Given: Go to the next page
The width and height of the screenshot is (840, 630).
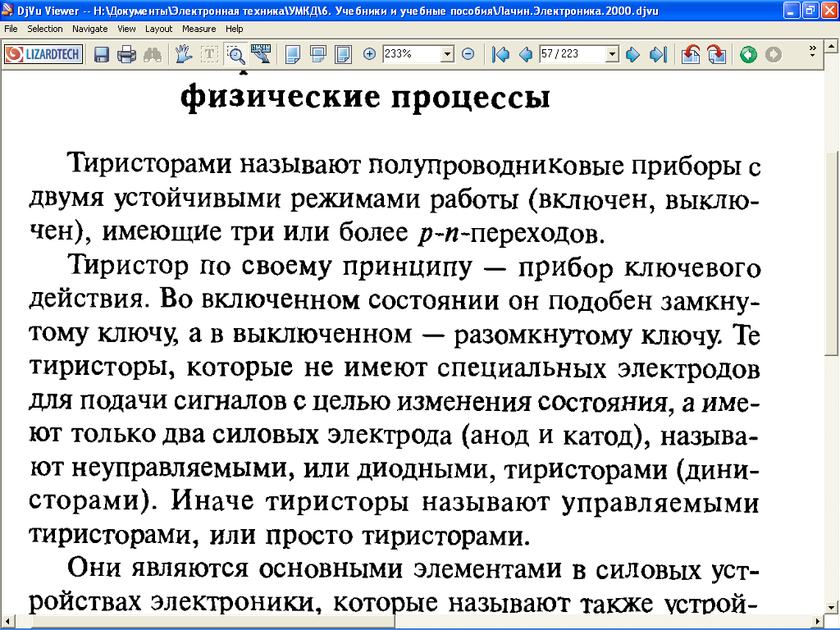Looking at the screenshot, I should coord(632,54).
